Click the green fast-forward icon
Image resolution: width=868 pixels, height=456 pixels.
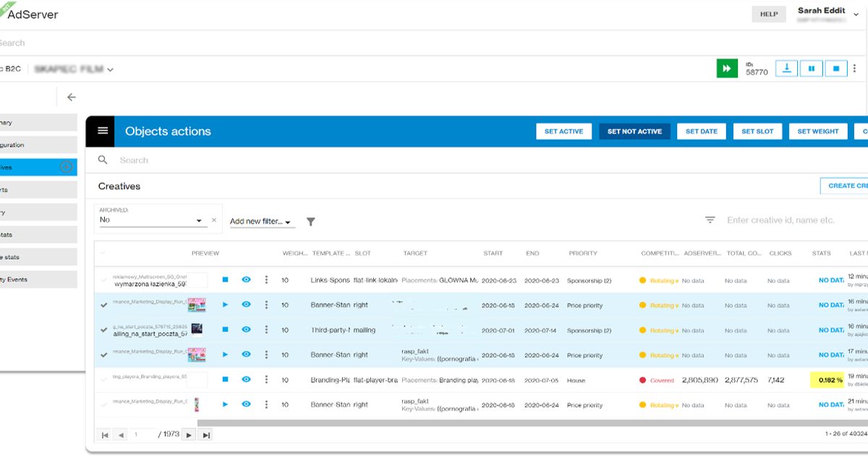pos(726,67)
